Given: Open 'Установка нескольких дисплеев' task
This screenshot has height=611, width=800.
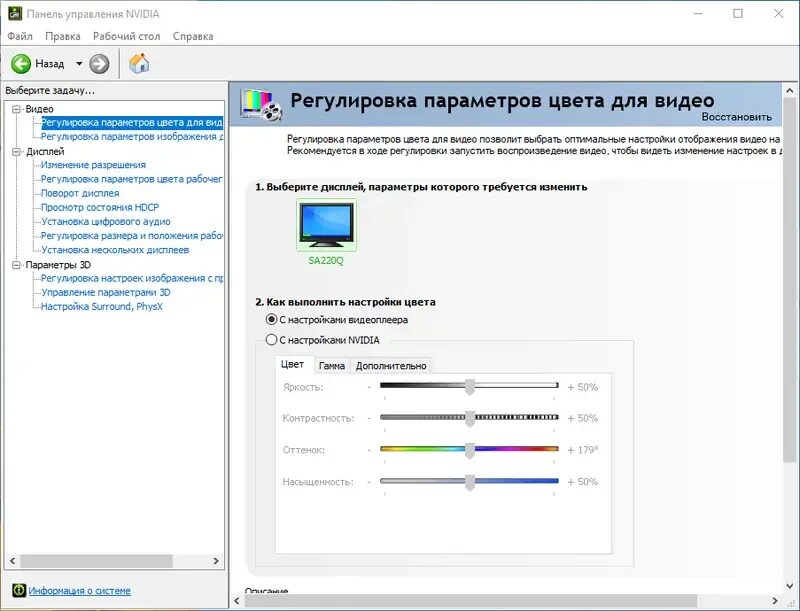Looking at the screenshot, I should coord(115,250).
